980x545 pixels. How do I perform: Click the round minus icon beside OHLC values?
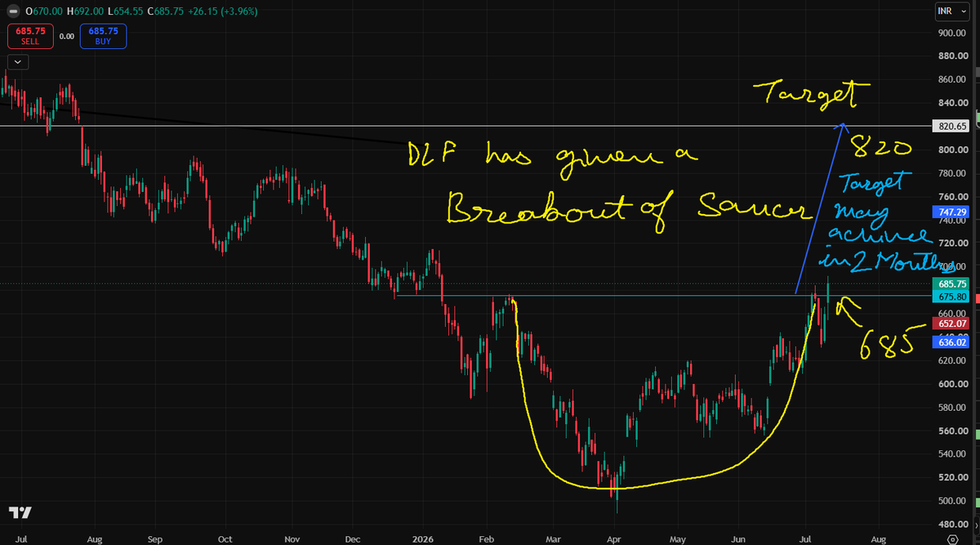click(x=12, y=12)
